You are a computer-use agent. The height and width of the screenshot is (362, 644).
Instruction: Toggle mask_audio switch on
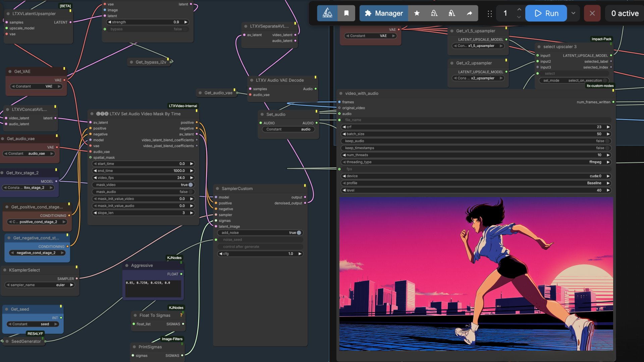click(191, 192)
